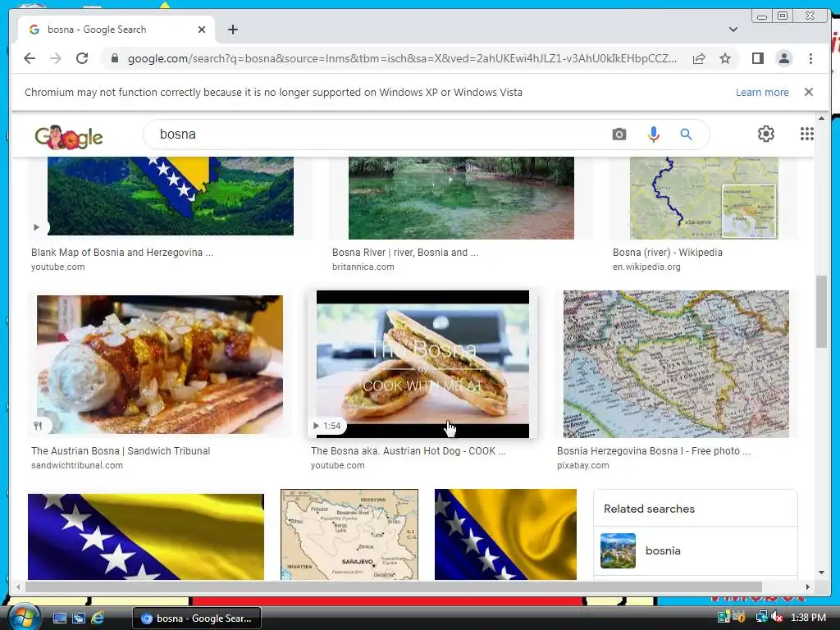Click the scroll down arrow of the page
Viewport: 840px width, 630px height.
point(821,573)
